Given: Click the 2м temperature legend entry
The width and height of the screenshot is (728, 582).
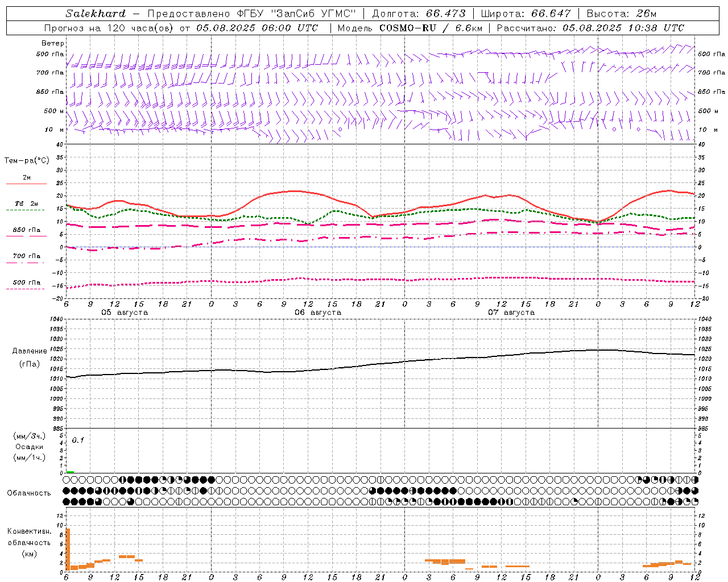Looking at the screenshot, I should pyautogui.click(x=27, y=177).
